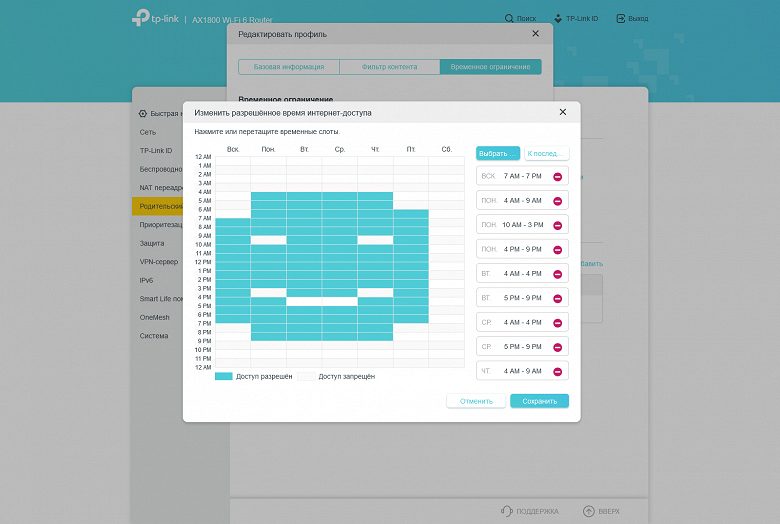Remove the ВСК 7 AM - 7 PM slot

click(558, 177)
